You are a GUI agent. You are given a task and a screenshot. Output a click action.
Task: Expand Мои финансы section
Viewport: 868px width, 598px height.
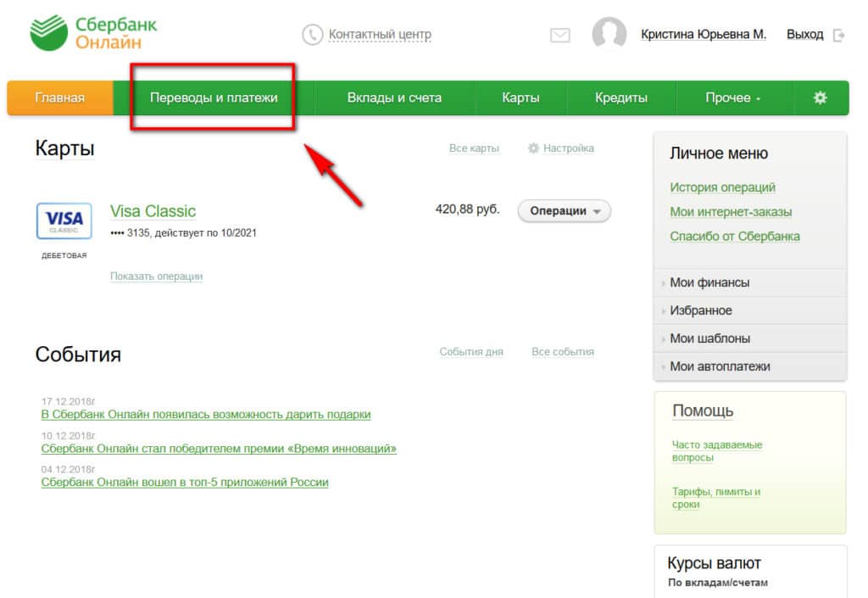pos(749,283)
